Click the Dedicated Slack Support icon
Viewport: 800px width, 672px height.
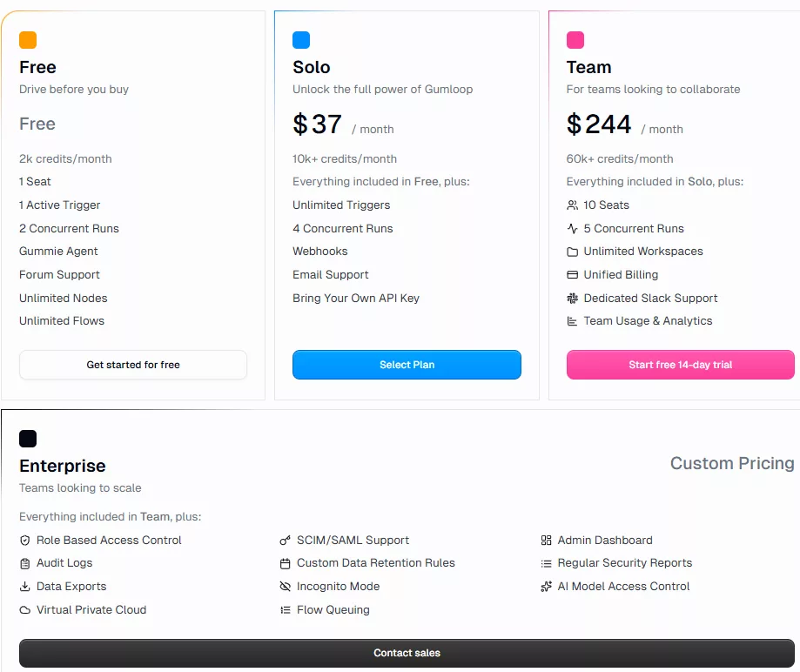click(572, 298)
